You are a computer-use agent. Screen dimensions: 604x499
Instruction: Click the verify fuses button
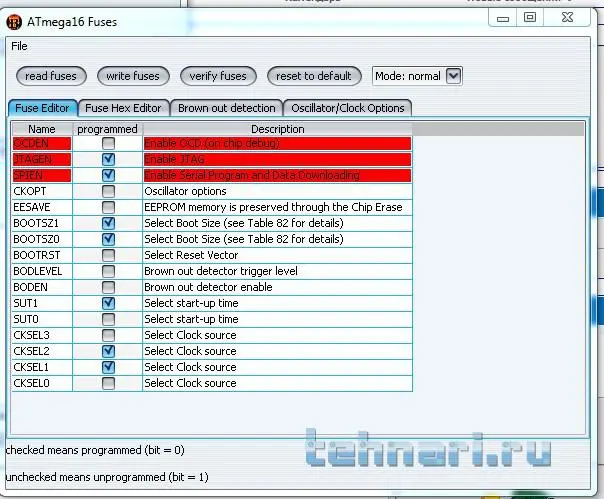(218, 76)
